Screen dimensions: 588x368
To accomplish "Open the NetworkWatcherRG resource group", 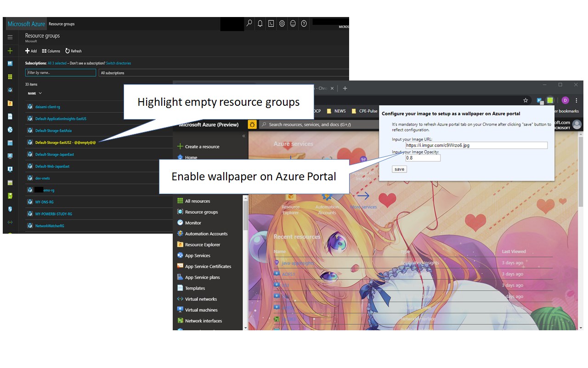I will click(x=50, y=226).
